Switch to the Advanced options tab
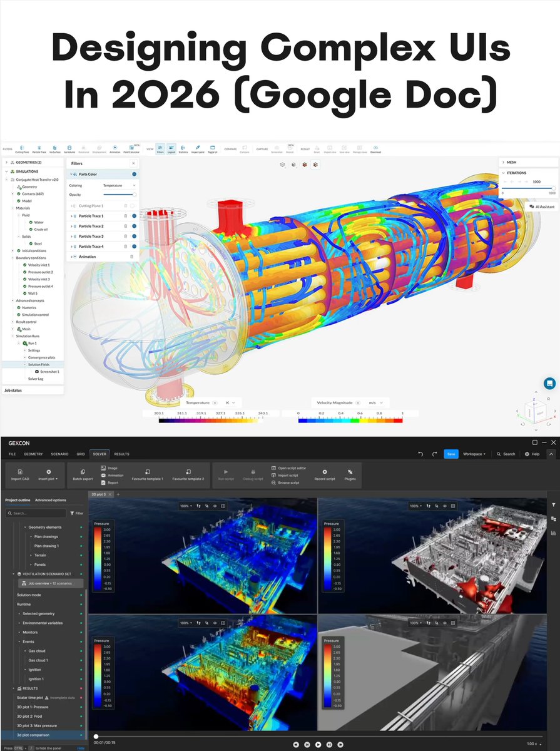 pos(51,500)
